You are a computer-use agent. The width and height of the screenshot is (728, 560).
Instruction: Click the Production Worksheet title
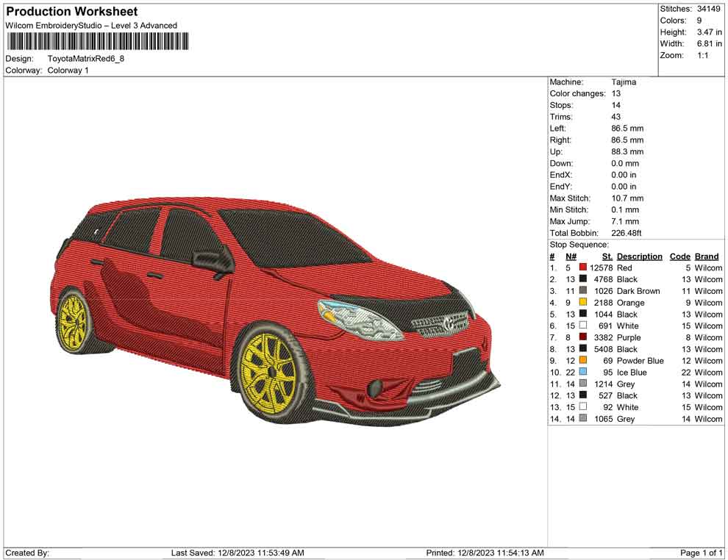point(71,12)
